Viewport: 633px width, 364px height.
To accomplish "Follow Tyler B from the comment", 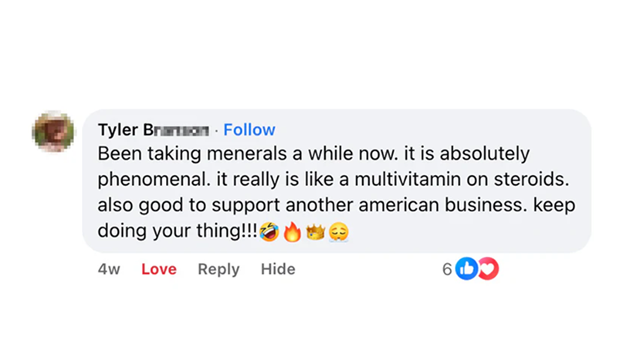I will coord(249,130).
